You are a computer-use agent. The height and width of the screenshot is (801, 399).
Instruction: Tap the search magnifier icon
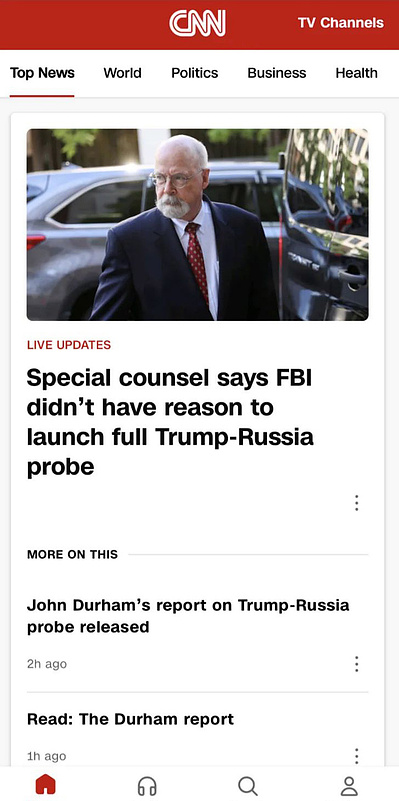pyautogui.click(x=248, y=786)
